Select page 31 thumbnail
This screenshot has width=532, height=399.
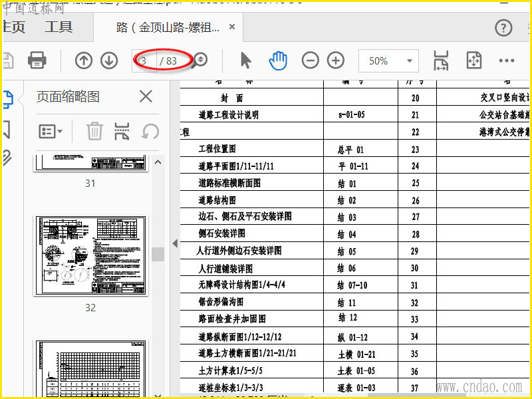point(90,163)
